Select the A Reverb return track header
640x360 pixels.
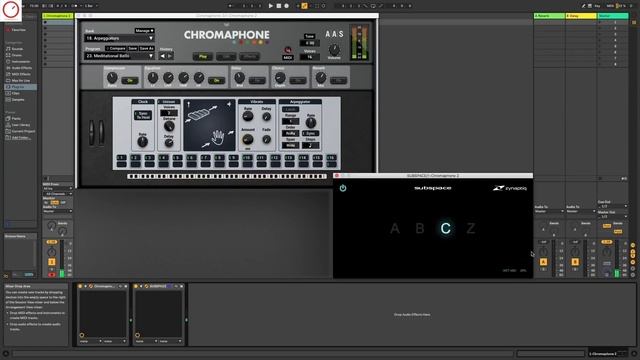pyautogui.click(x=549, y=16)
